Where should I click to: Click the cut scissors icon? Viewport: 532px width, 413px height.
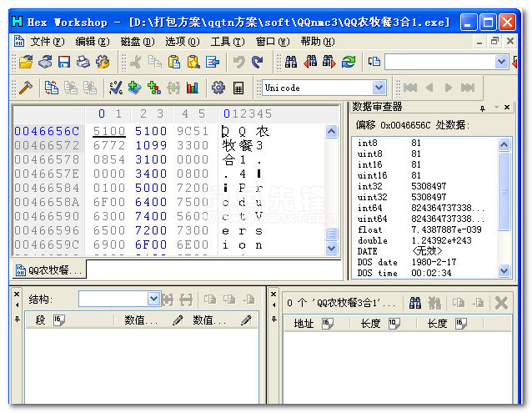(x=136, y=62)
